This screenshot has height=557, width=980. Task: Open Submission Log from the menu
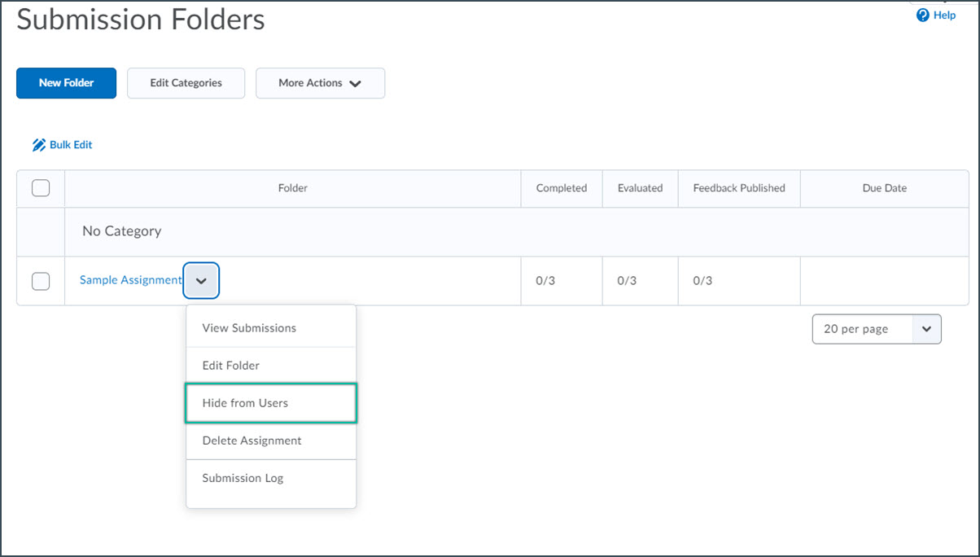(x=243, y=478)
